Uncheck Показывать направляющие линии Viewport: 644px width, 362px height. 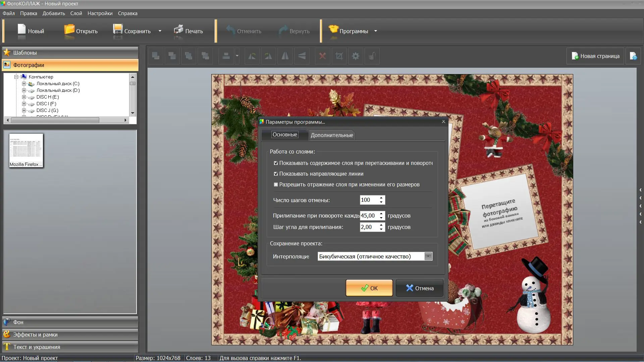click(276, 174)
